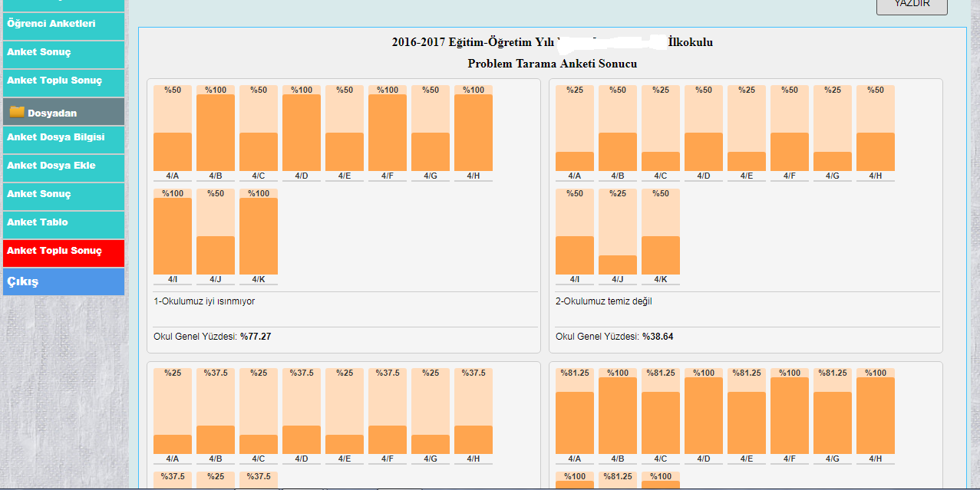The height and width of the screenshot is (490, 980).
Task: Open the Anket Tablo menu item
Action: [38, 222]
